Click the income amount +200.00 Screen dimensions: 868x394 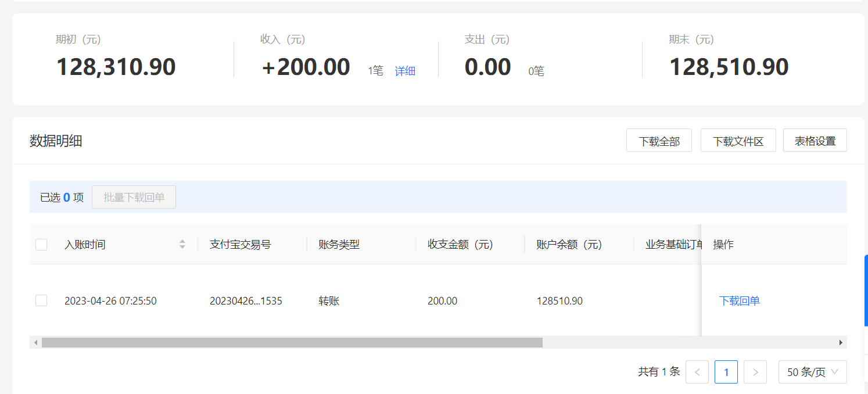click(x=306, y=67)
